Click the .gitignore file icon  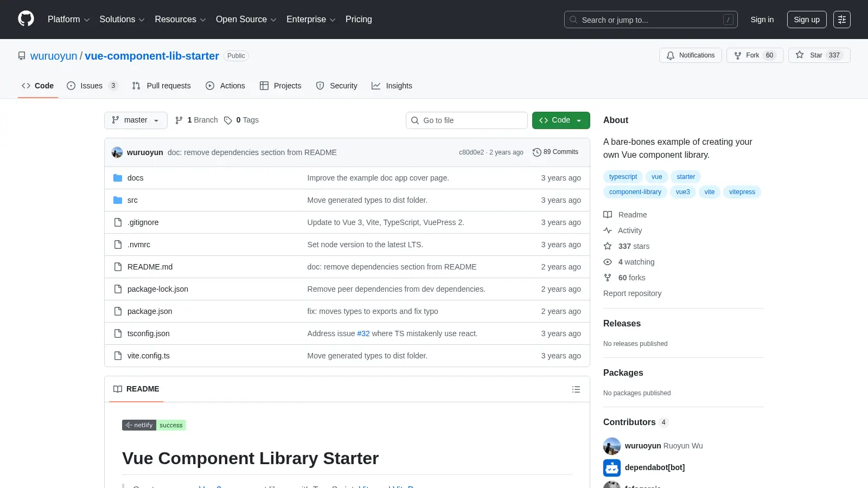click(118, 222)
